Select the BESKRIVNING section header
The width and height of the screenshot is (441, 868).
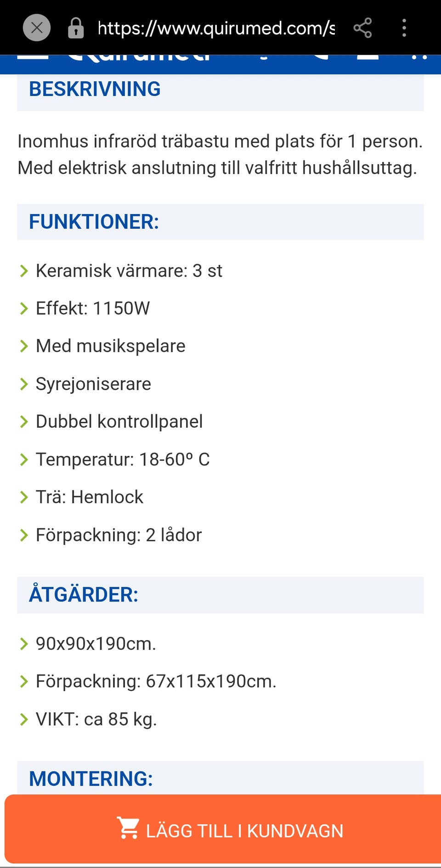(95, 89)
